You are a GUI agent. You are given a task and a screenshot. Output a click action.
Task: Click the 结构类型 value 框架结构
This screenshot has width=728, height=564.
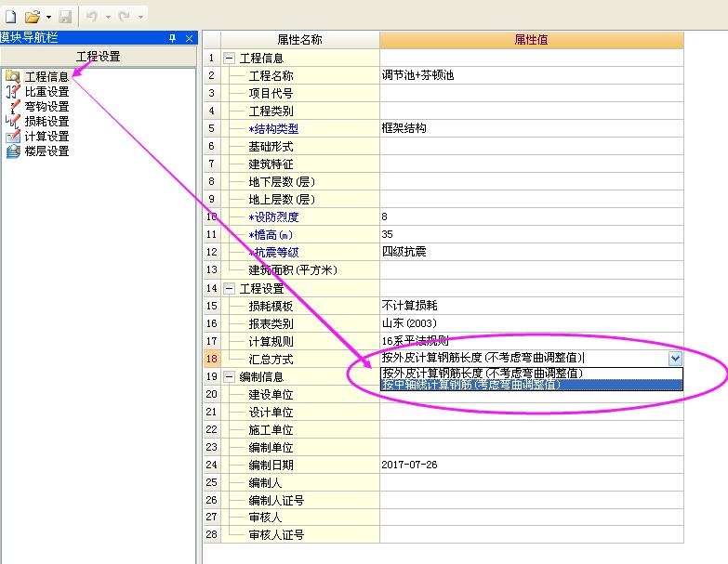point(404,128)
